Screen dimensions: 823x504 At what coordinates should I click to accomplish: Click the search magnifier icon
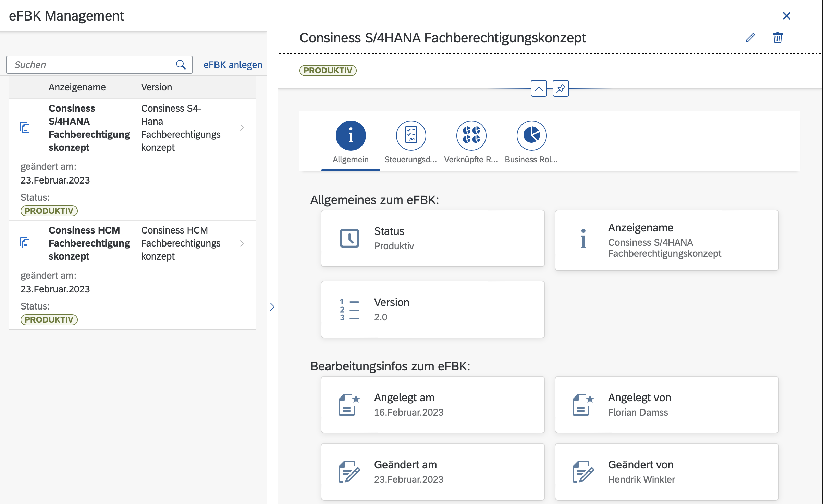click(181, 65)
